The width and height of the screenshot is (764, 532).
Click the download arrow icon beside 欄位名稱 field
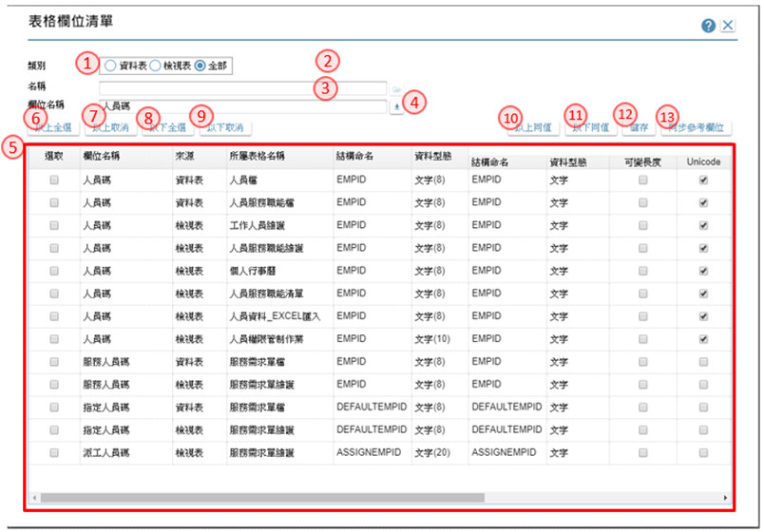pos(396,107)
